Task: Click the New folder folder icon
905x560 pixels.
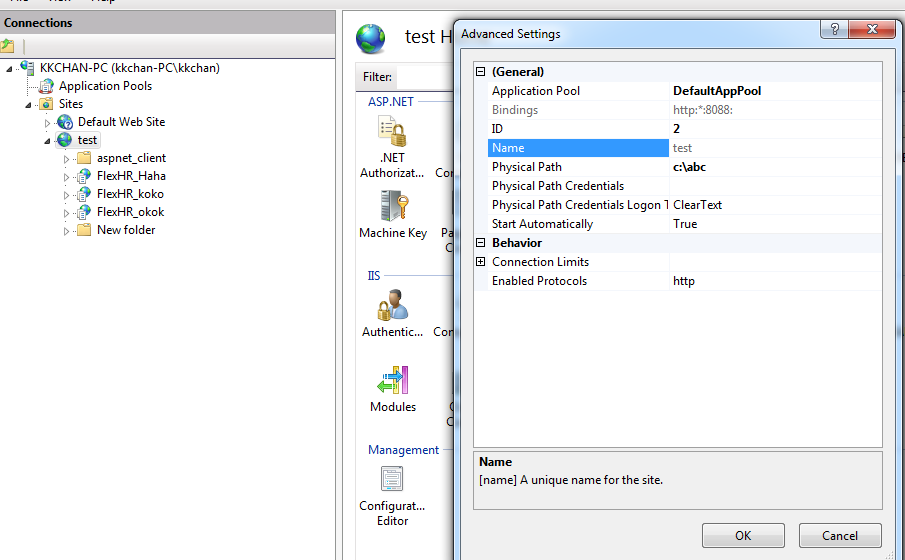Action: tap(84, 230)
